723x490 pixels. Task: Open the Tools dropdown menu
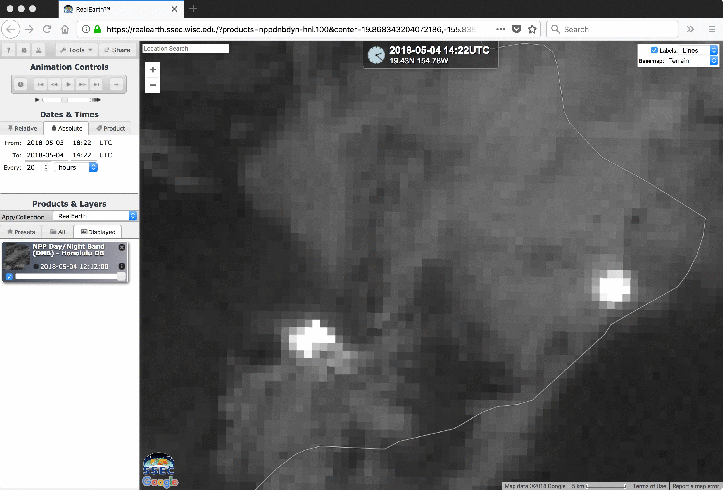(75, 49)
